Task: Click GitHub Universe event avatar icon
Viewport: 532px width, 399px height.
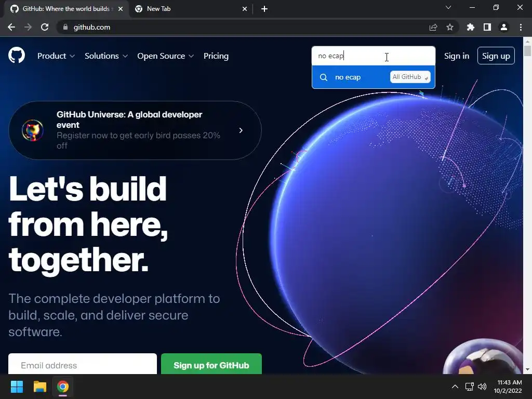Action: click(x=33, y=130)
